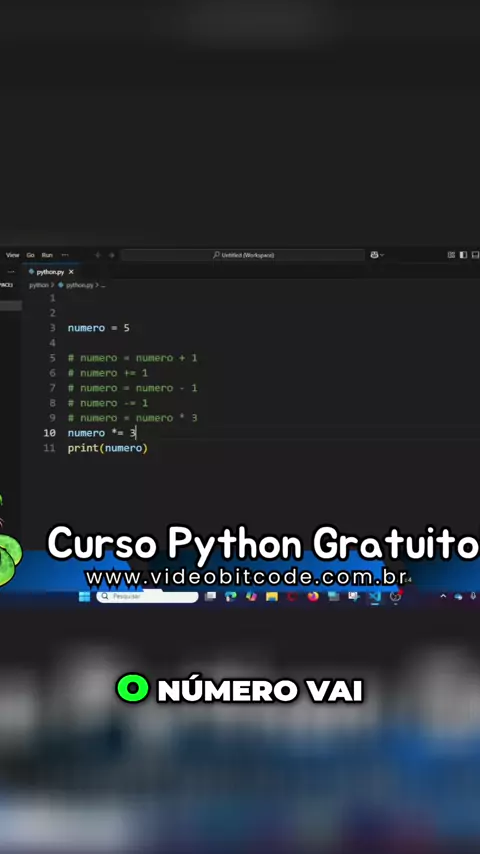Click line number 3 in the gutter

point(53,328)
